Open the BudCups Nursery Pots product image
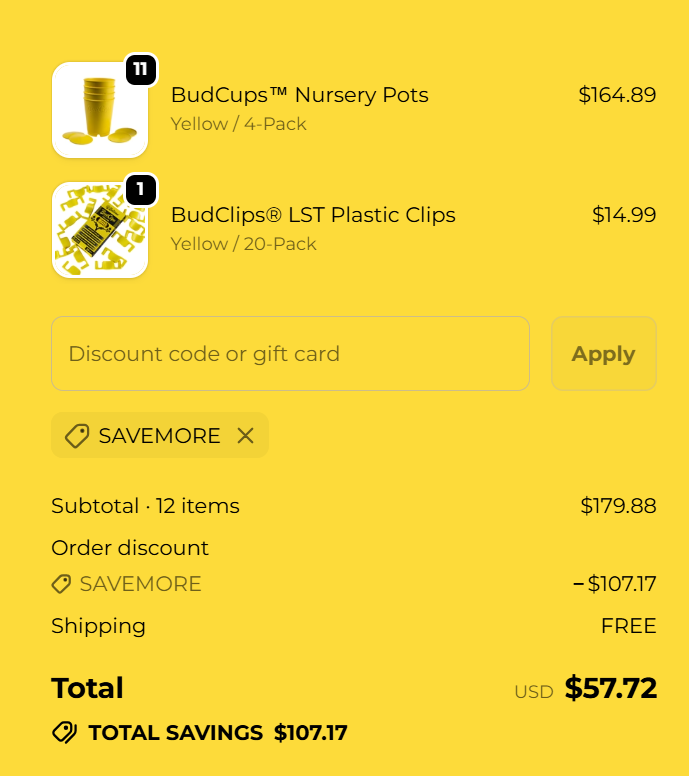689x776 pixels. 100,110
